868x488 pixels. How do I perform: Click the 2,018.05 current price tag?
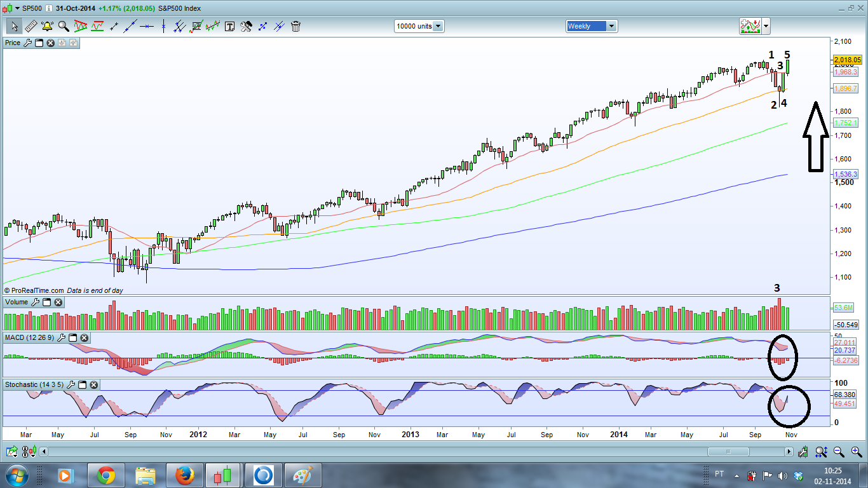(847, 60)
